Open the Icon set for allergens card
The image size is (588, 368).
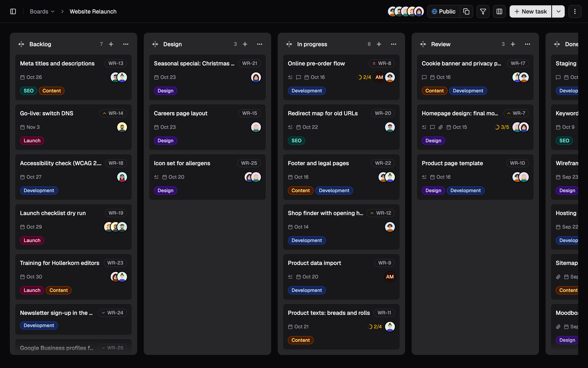[x=207, y=177]
